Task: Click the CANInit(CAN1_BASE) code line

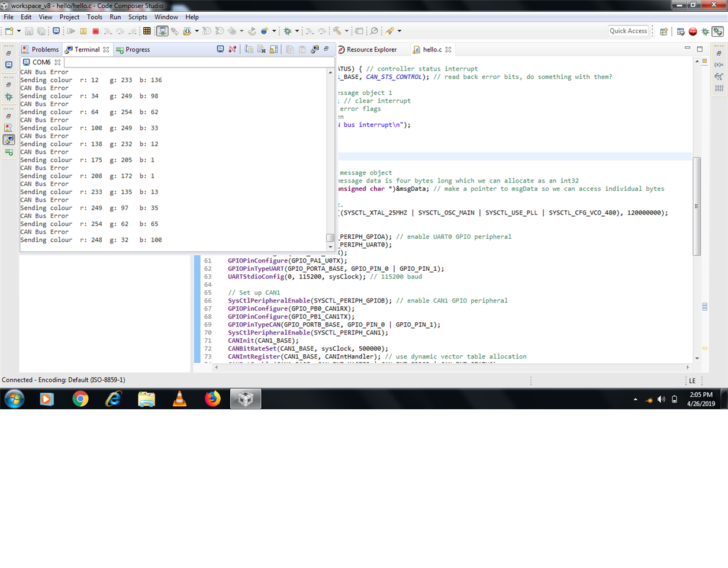Action: tap(263, 341)
